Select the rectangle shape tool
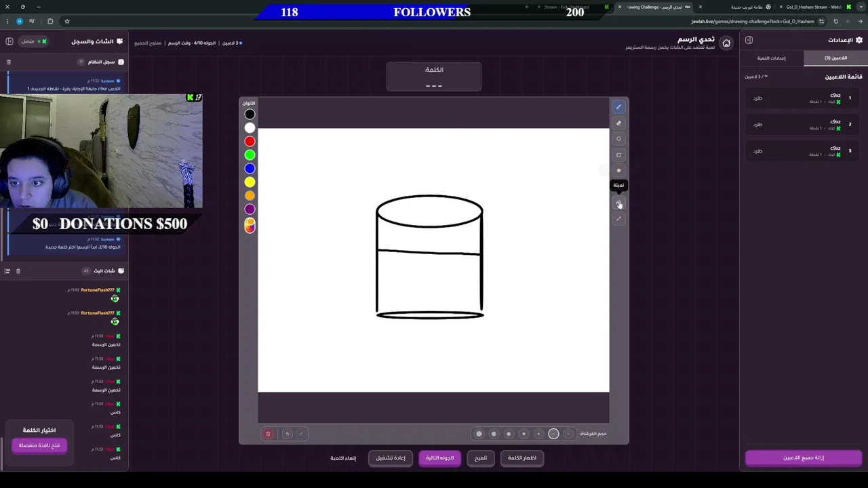Image resolution: width=868 pixels, height=488 pixels. [x=618, y=155]
